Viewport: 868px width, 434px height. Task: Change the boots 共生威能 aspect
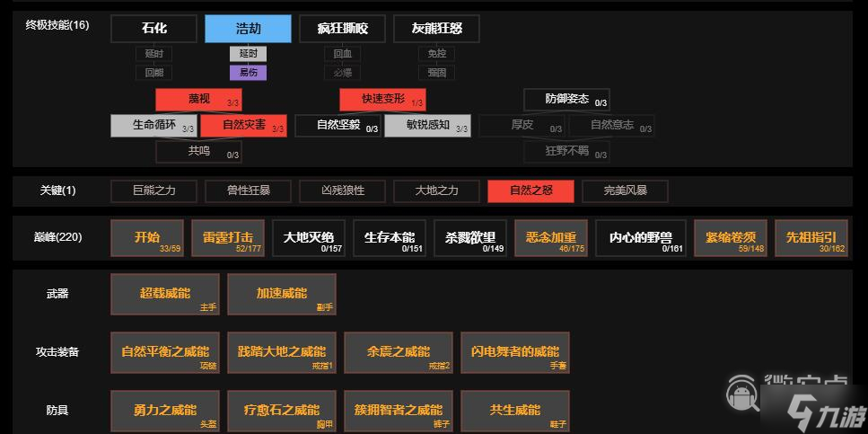point(515,411)
